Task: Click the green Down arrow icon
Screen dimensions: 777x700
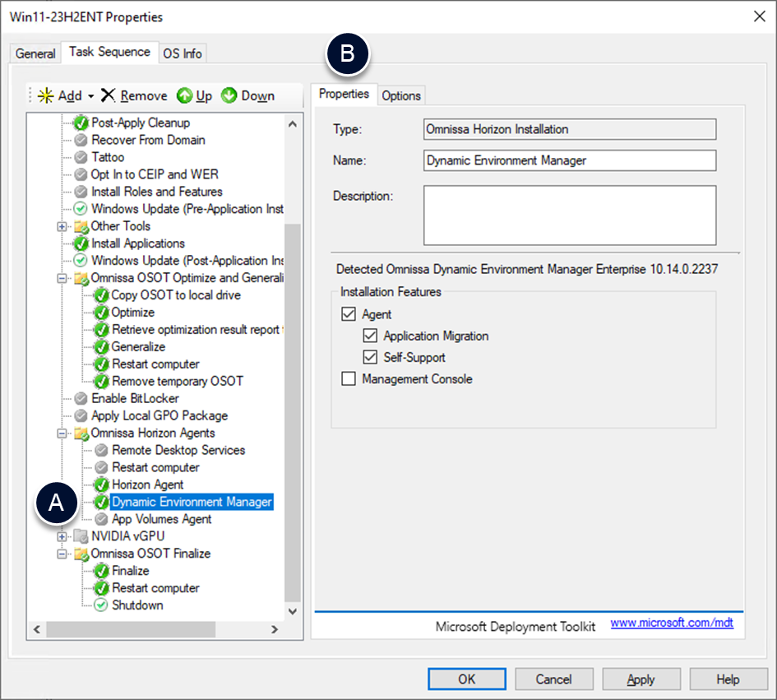Action: click(x=229, y=95)
